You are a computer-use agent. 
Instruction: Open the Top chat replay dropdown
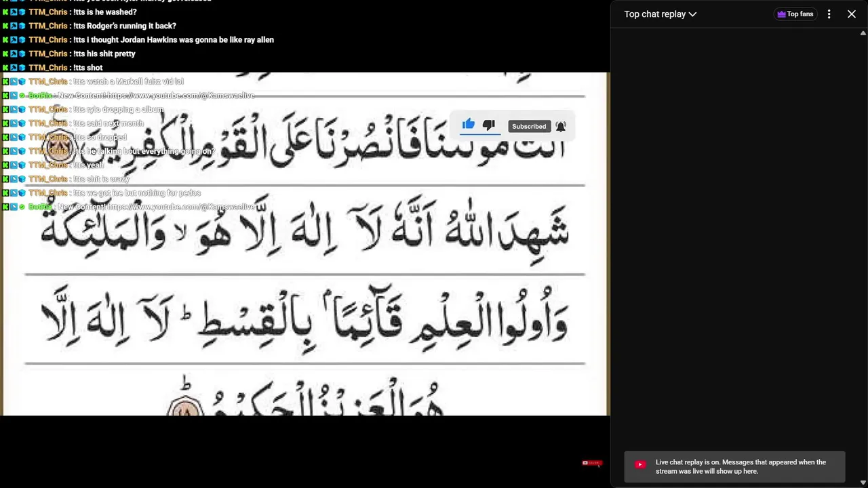click(x=660, y=14)
